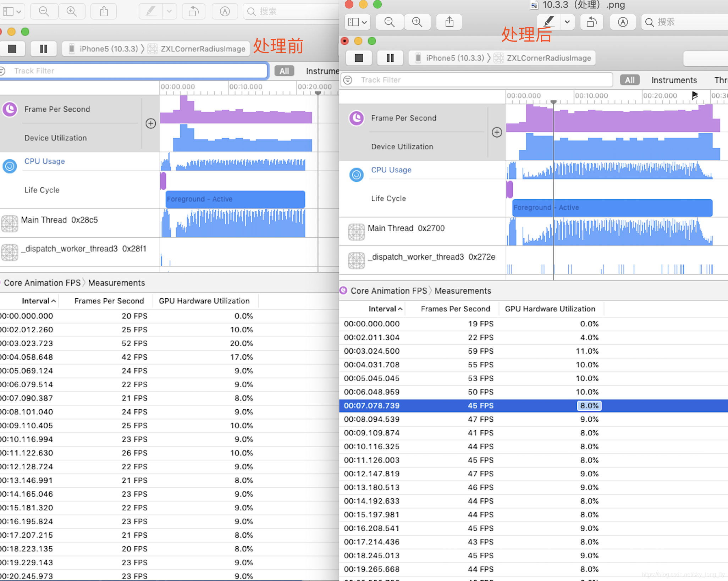
Task: Select left row 00:11.122.630 with 26 FPS
Action: pyautogui.click(x=169, y=453)
